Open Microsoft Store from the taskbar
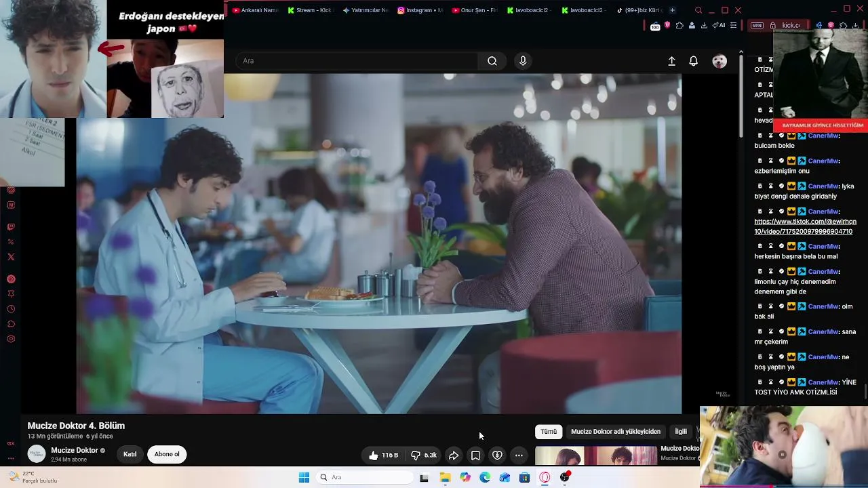The width and height of the screenshot is (868, 488). tap(524, 477)
